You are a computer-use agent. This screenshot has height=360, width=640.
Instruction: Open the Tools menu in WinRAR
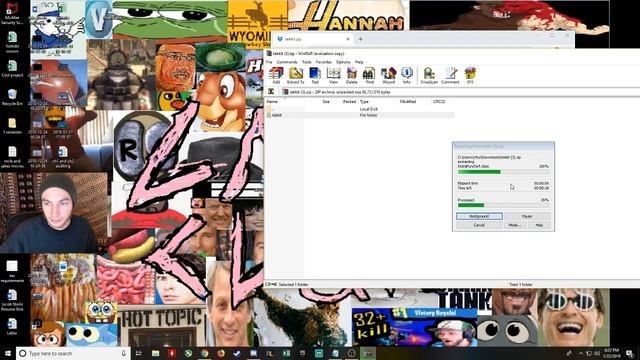click(307, 62)
